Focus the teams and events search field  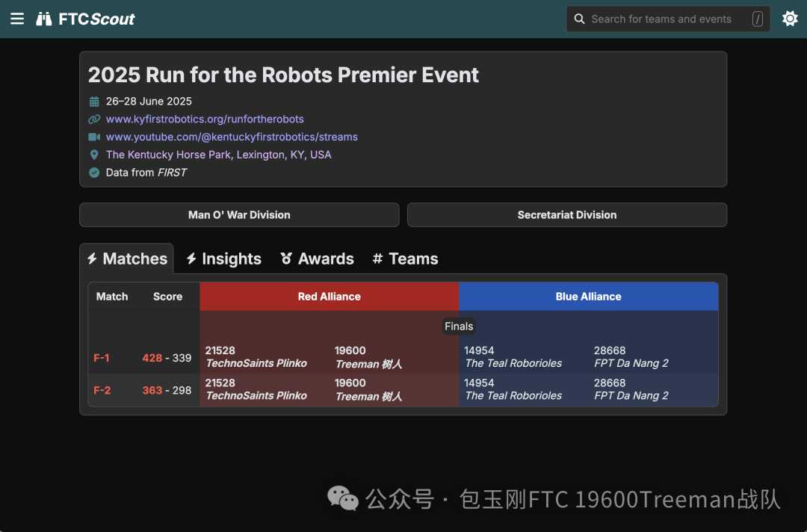[661, 19]
